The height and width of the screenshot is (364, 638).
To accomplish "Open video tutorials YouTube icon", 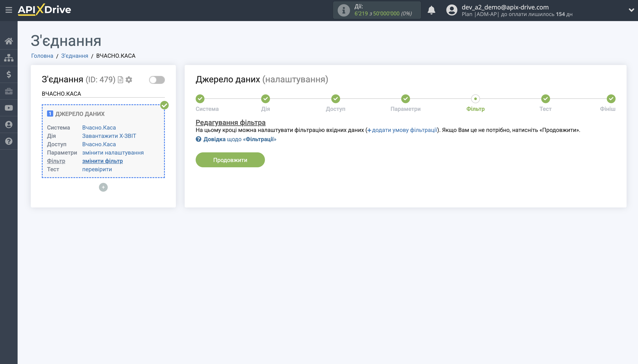I will 9,108.
